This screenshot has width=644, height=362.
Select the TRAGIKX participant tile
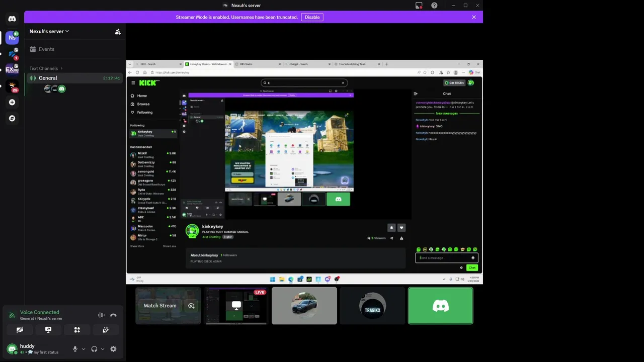point(372,306)
